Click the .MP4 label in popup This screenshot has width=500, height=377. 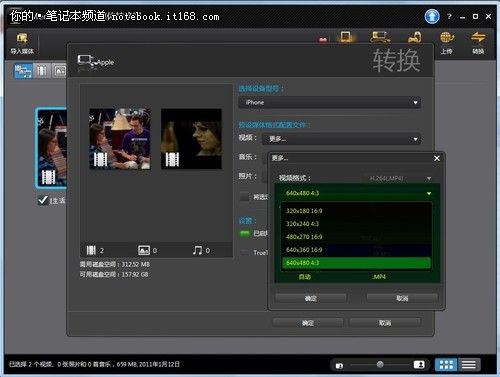point(379,277)
